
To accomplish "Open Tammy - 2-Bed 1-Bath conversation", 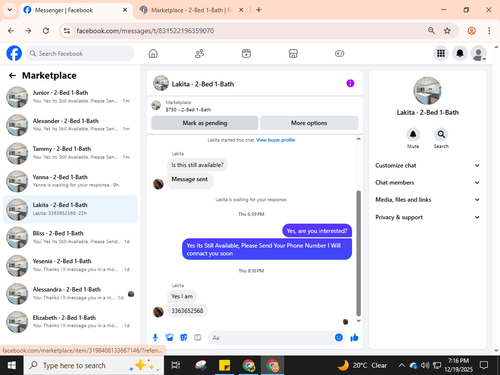I will click(x=70, y=153).
